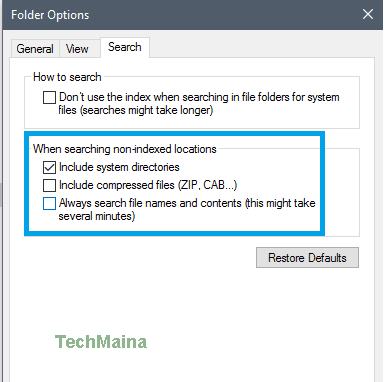
Task: Click the "When searching non-indexed locations" heading
Action: pos(125,149)
